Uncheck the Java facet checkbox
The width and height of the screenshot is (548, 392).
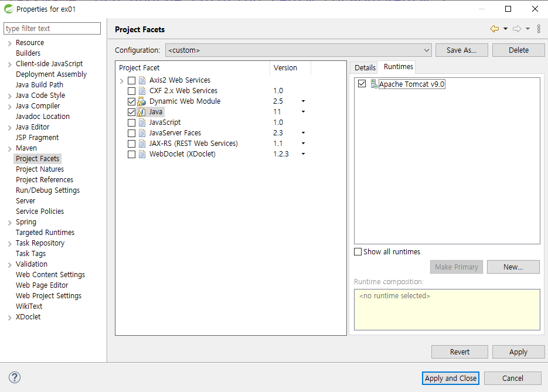(131, 112)
